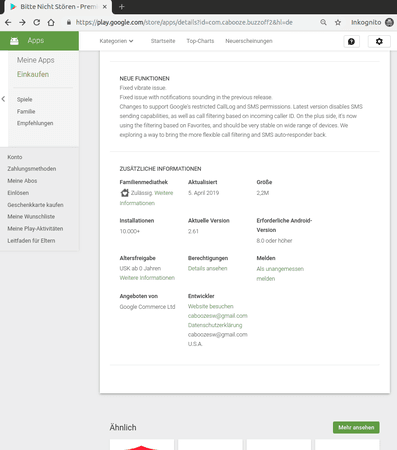Click the '5. April 2019' date text
397x450 pixels.
click(x=203, y=193)
